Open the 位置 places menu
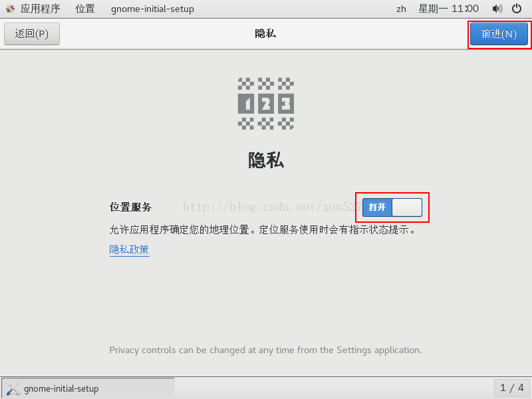Image resolution: width=532 pixels, height=399 pixels. pyautogui.click(x=85, y=9)
